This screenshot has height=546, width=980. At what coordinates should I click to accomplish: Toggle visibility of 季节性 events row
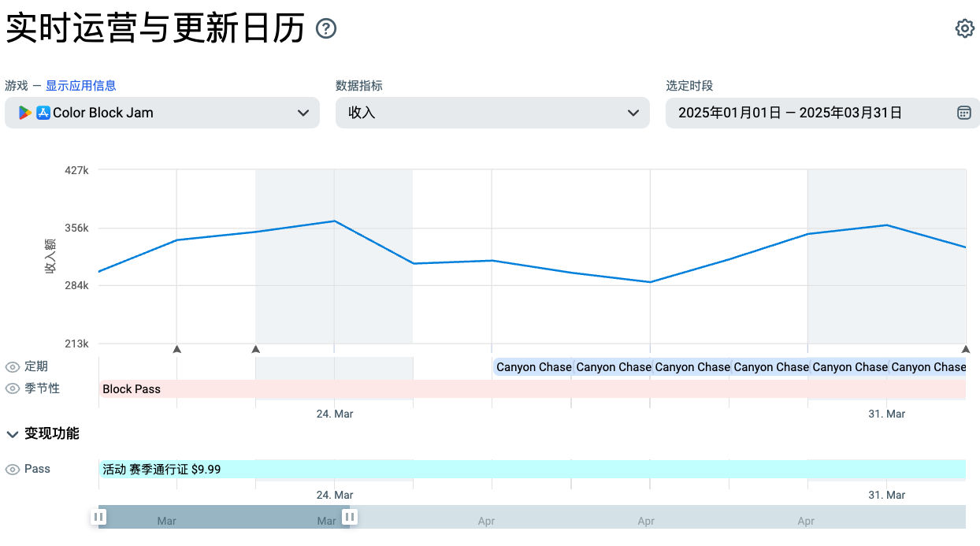[x=13, y=389]
